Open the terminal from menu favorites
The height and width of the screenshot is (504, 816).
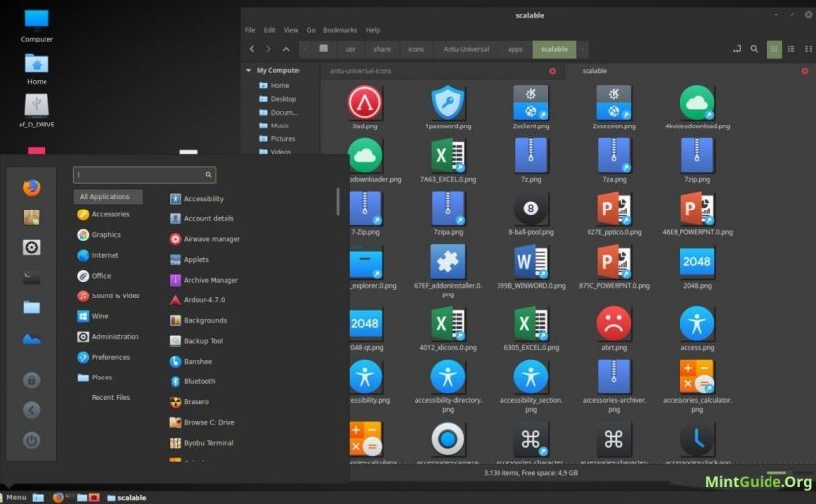tap(32, 278)
